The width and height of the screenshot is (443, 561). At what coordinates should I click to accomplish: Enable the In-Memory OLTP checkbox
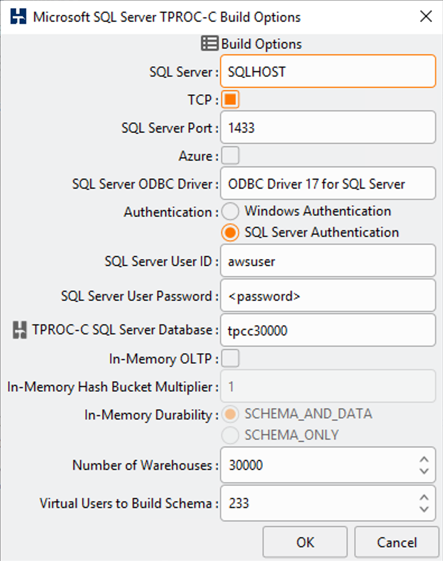pos(230,358)
